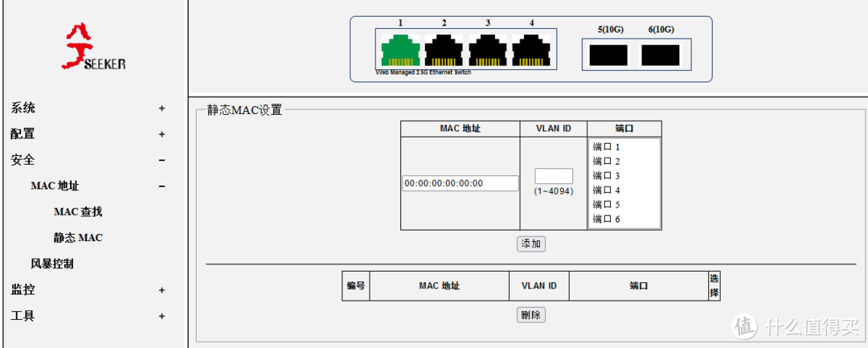Click the 选择 column header
This screenshot has width=868, height=348.
pyautogui.click(x=714, y=286)
